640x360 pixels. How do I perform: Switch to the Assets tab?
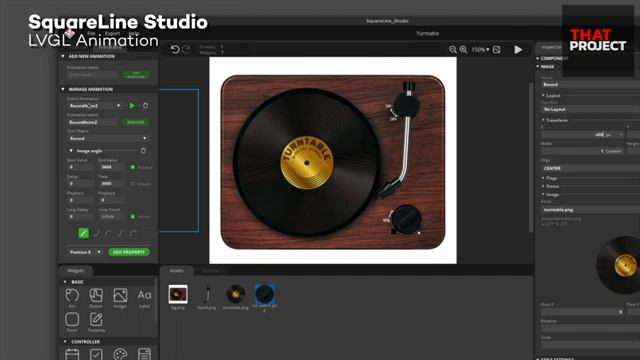(176, 270)
